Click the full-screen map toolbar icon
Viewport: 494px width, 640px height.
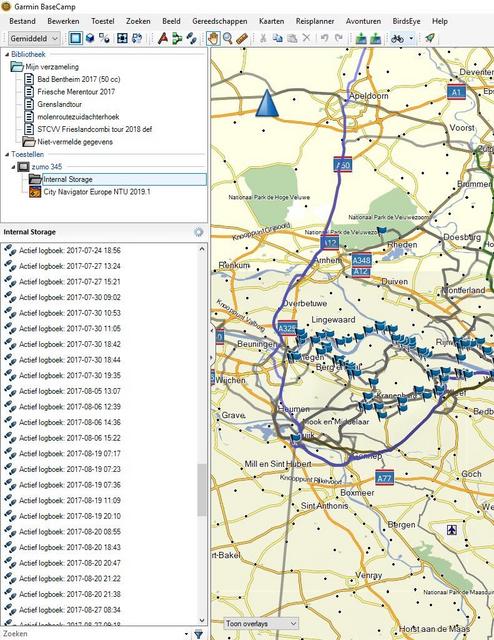(x=122, y=38)
